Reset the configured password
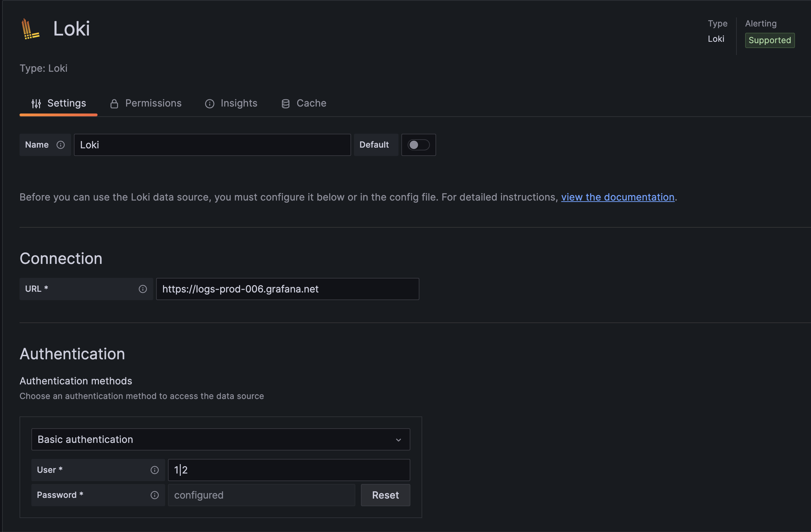Image resolution: width=811 pixels, height=532 pixels. (x=385, y=495)
